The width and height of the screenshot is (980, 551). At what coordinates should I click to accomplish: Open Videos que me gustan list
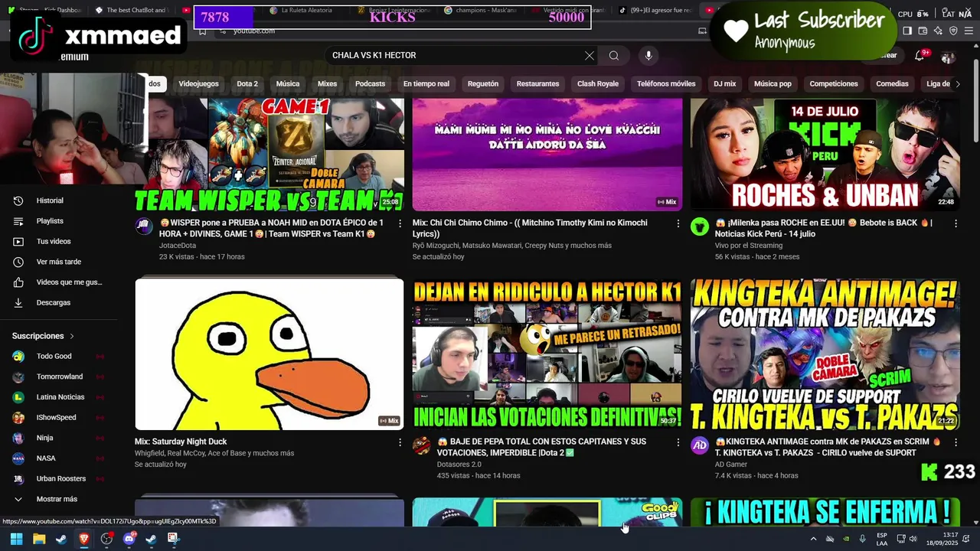click(58, 282)
